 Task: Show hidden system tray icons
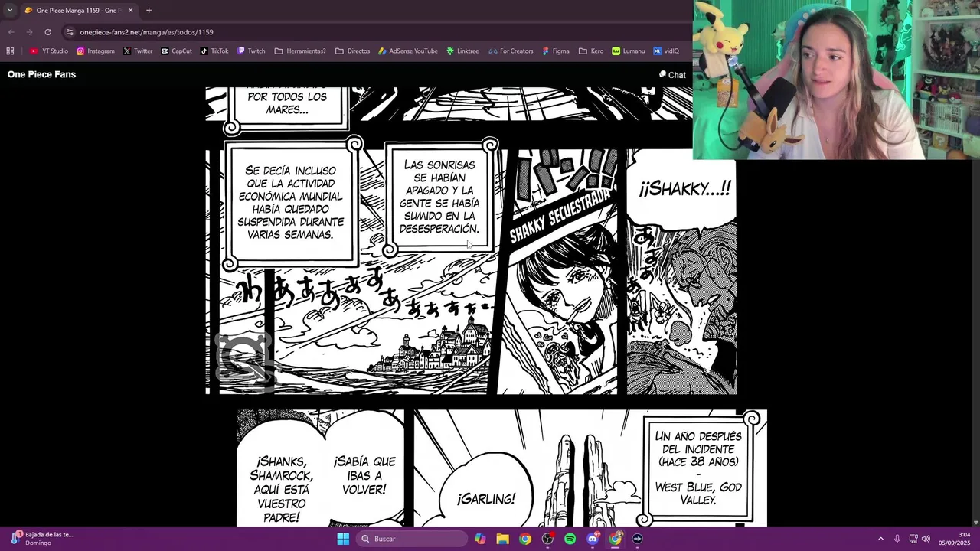[x=880, y=539]
